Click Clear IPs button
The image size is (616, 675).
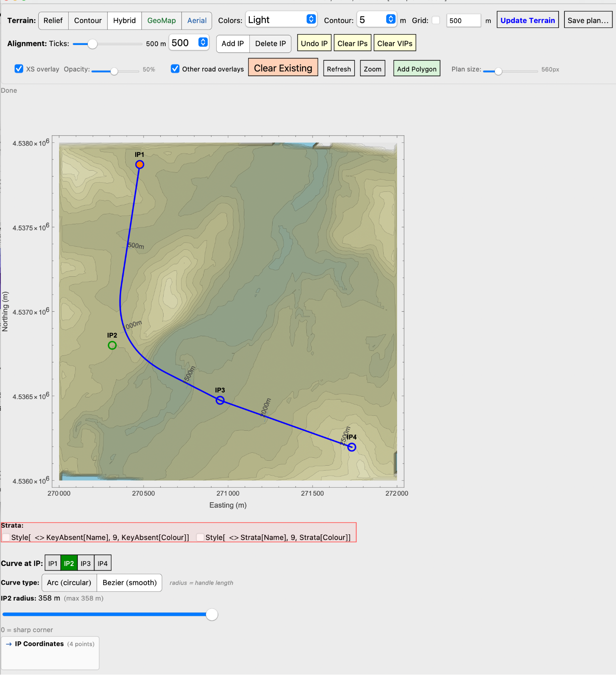point(353,43)
